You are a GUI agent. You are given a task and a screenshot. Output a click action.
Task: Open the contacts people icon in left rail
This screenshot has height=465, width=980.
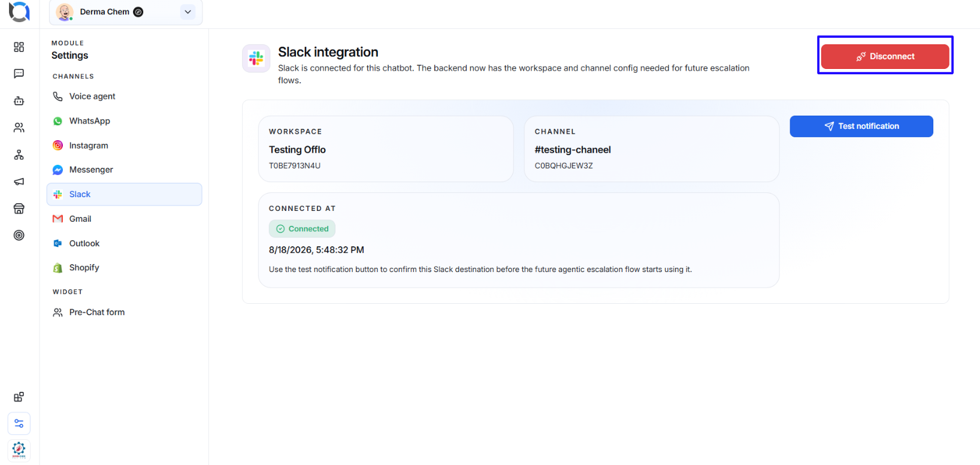(x=19, y=128)
